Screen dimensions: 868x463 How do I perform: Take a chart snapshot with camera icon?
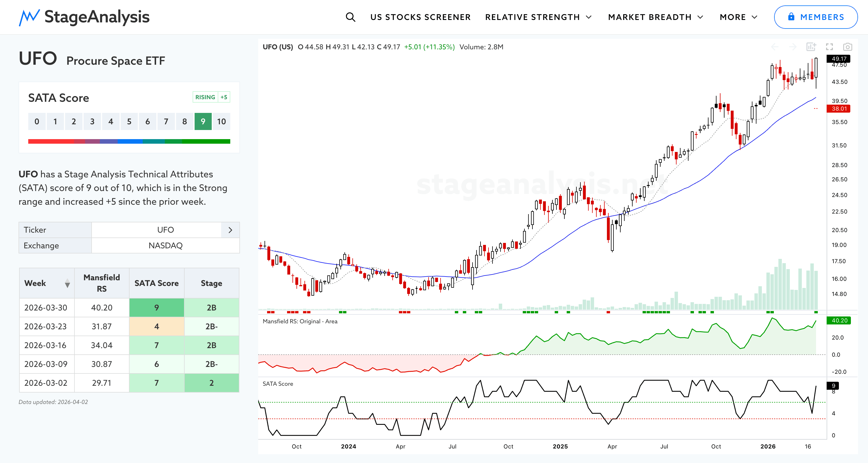(847, 47)
